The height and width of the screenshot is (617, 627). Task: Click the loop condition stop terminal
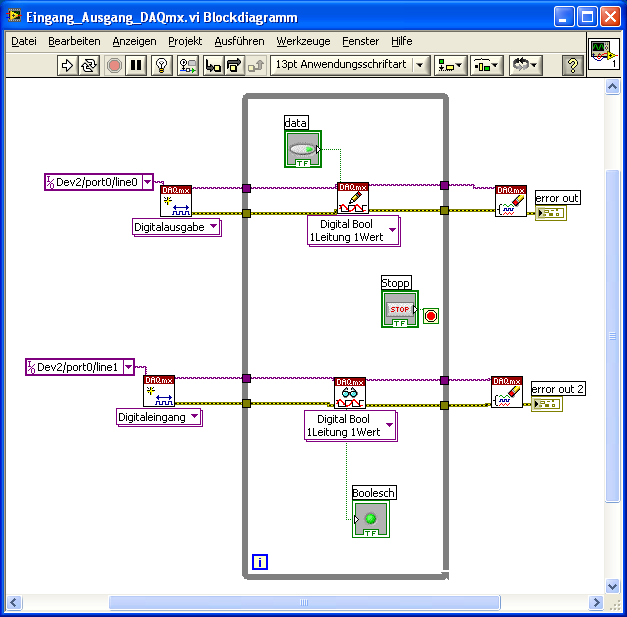click(x=431, y=316)
